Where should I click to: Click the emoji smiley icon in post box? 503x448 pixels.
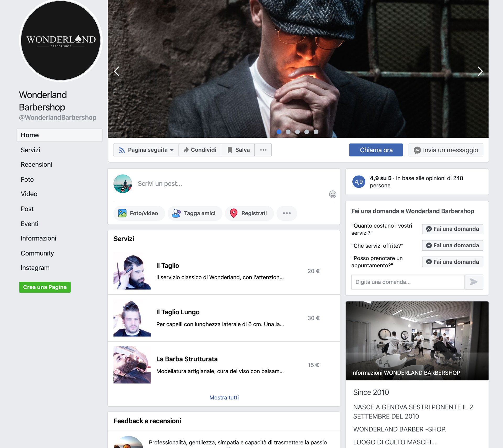click(332, 194)
